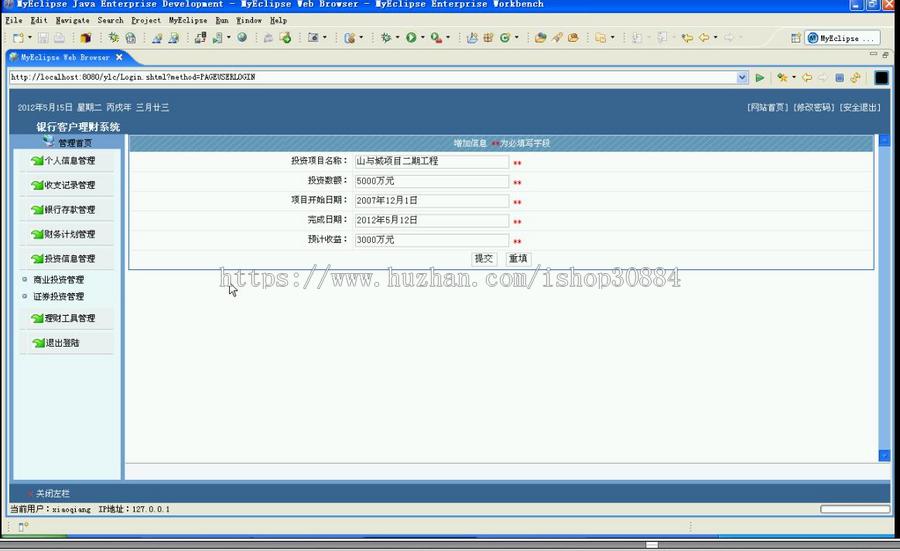This screenshot has width=900, height=551.
Task: Click the green C New Class icon
Action: pos(505,38)
